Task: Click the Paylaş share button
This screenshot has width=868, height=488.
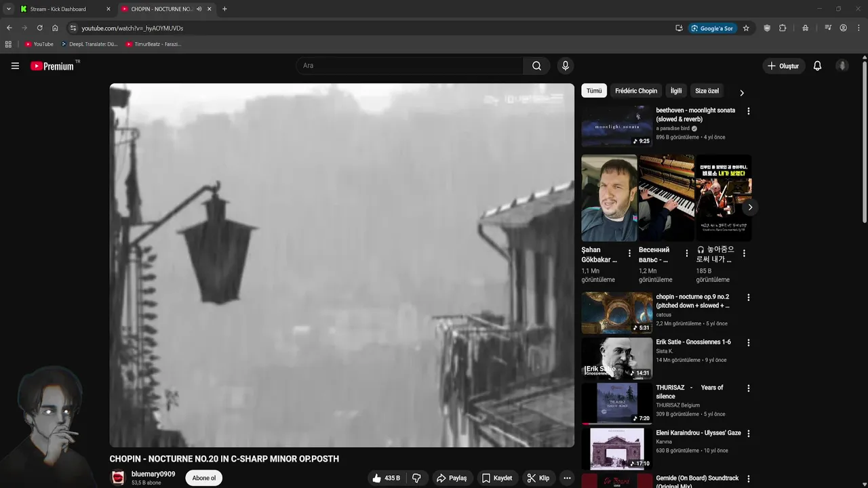Action: coord(452,478)
